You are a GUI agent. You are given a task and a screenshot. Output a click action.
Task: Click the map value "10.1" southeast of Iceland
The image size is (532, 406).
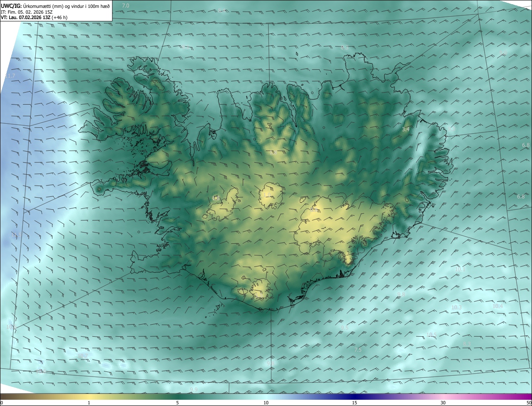pos(460,269)
